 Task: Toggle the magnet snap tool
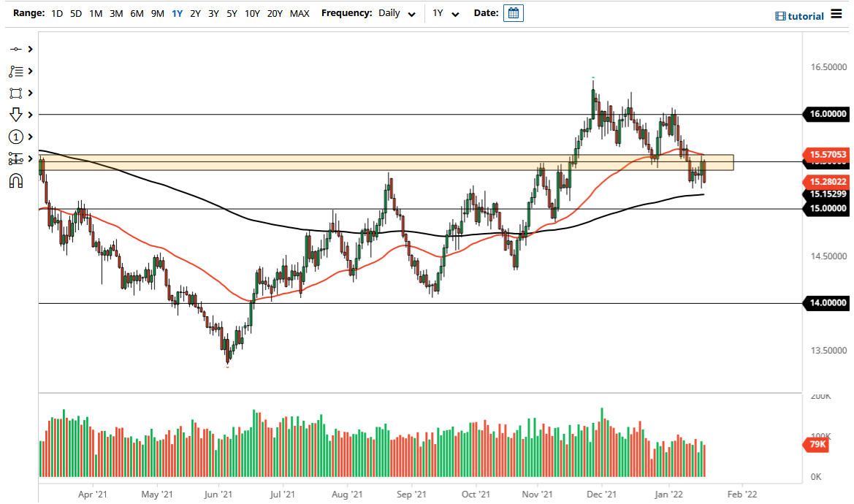[16, 180]
